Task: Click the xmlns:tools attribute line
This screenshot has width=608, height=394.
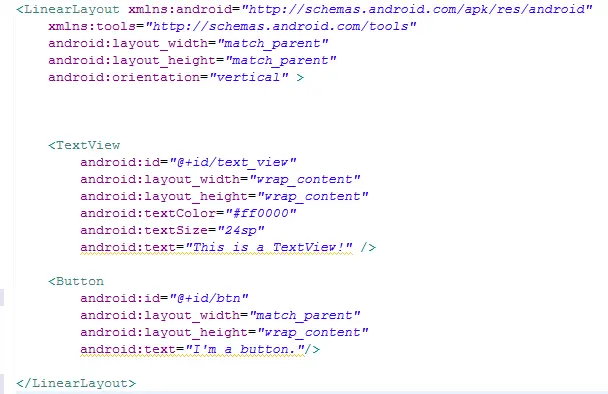Action: 232,26
